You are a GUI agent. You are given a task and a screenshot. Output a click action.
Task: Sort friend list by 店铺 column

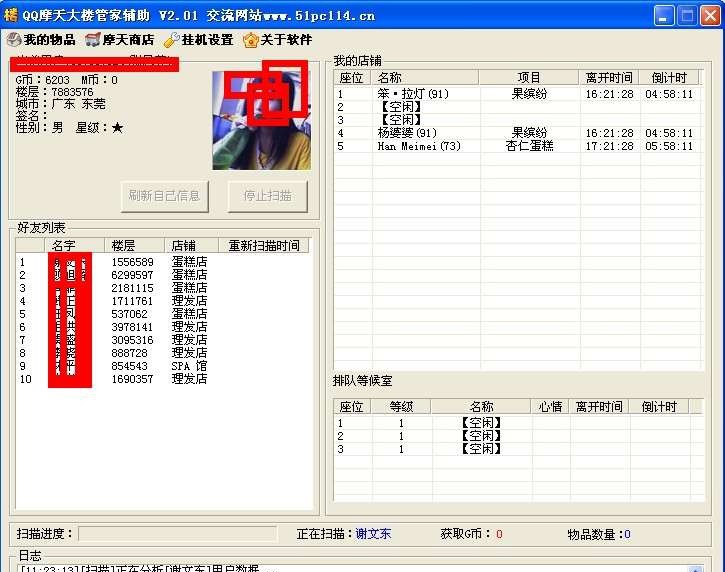(191, 245)
